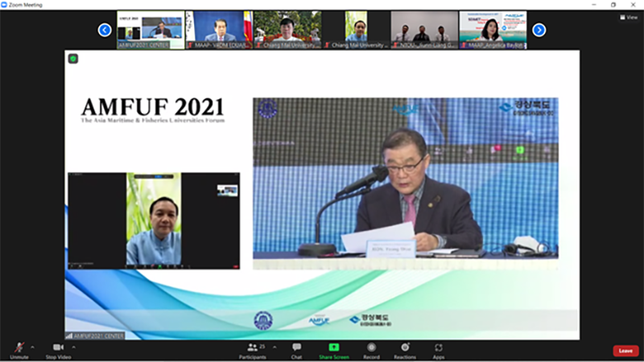Open the View layout menu
This screenshot has height=362, width=644.
(629, 17)
